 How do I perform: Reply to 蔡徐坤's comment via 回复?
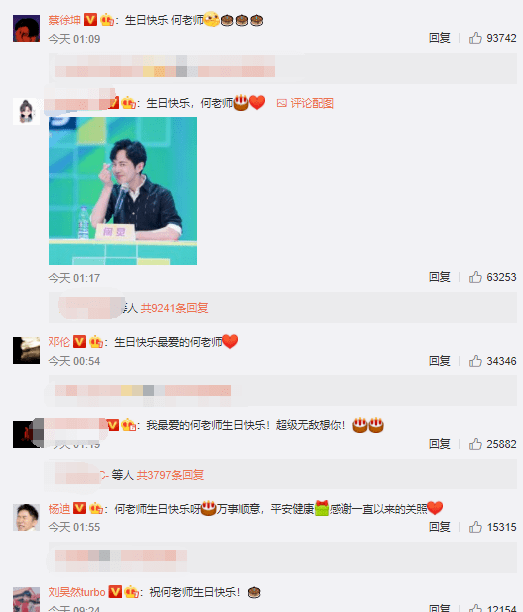click(x=440, y=38)
